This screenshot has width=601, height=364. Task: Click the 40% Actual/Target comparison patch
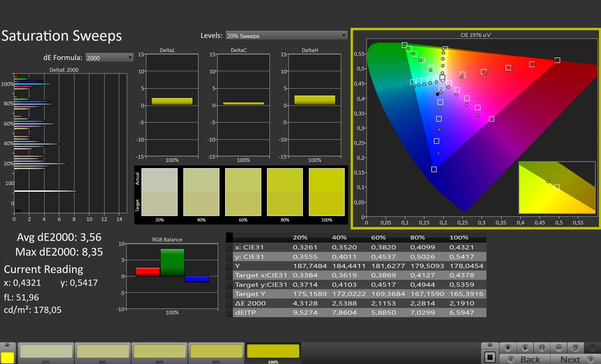(x=201, y=192)
